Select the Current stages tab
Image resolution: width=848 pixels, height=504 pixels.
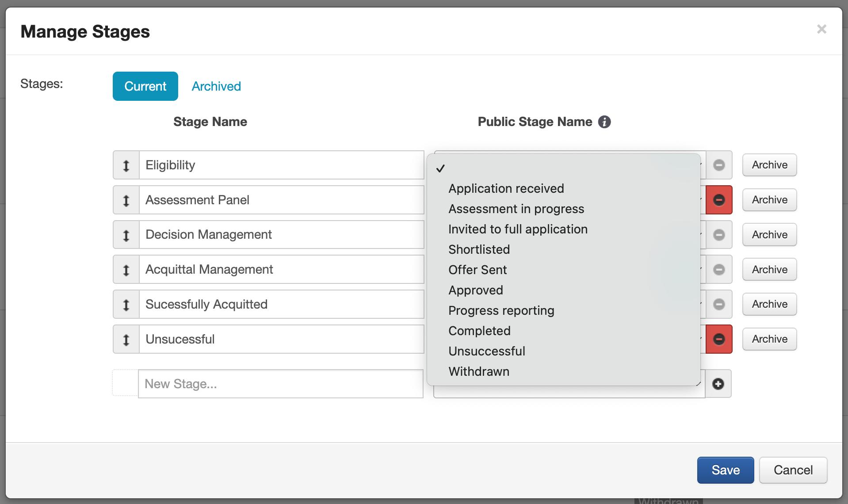(x=145, y=86)
